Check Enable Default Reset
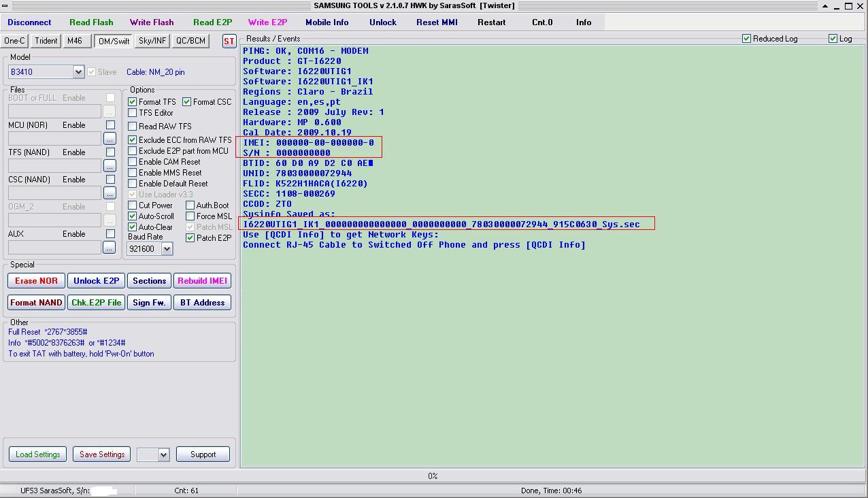The height and width of the screenshot is (498, 868). click(x=133, y=184)
